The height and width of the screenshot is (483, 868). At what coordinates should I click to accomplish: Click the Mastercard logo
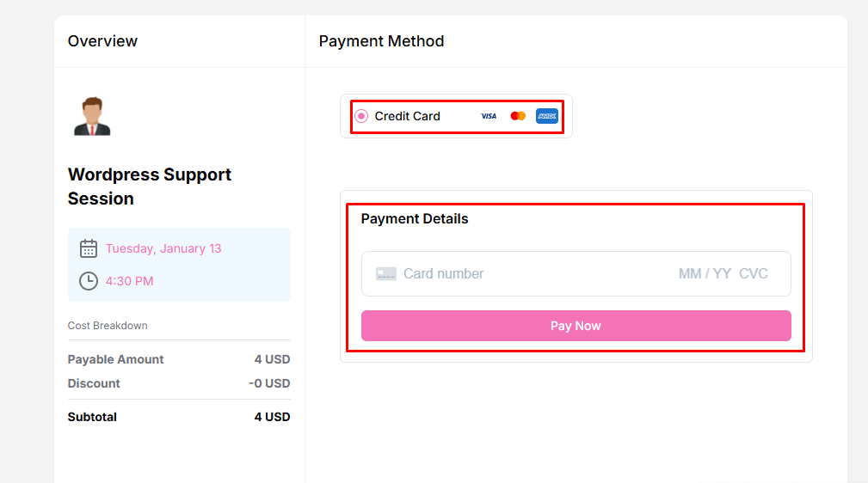518,116
